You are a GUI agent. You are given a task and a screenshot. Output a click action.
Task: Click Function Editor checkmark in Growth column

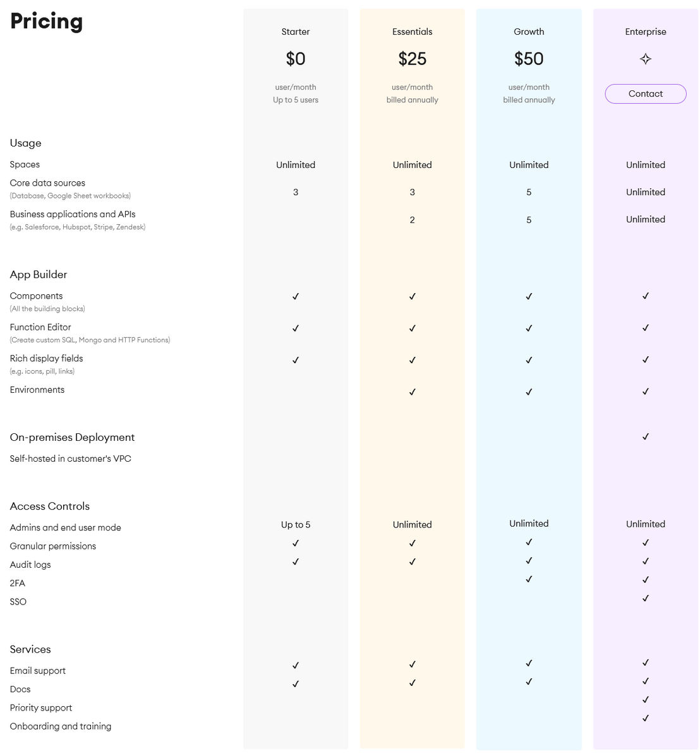pos(529,328)
